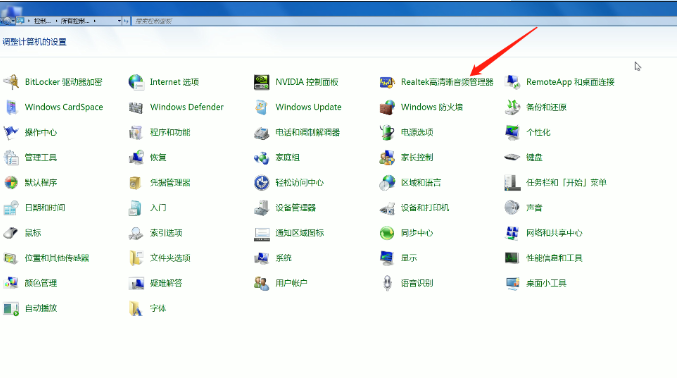
Task: Focus the control panel search box
Action: pos(403,21)
